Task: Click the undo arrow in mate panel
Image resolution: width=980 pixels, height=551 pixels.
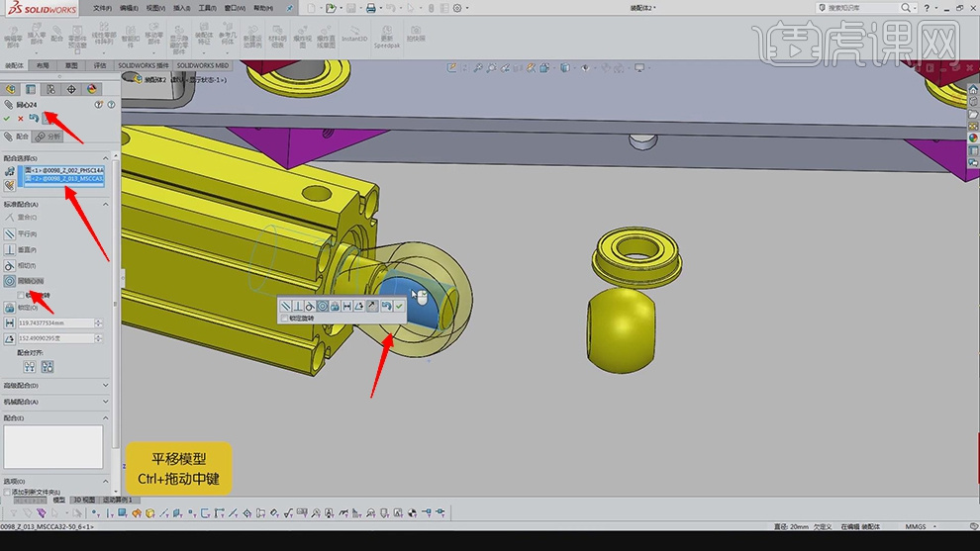Action: click(33, 118)
